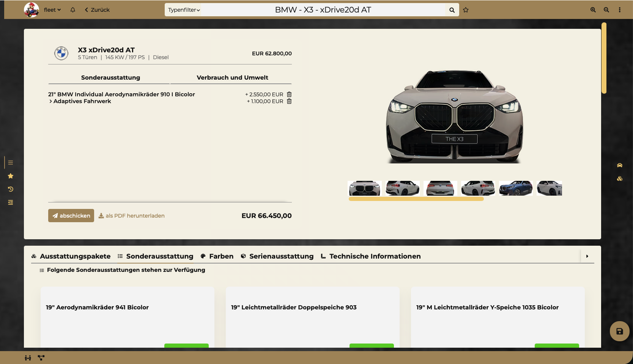Open the Serienausstattung tab
The height and width of the screenshot is (364, 633).
277,256
